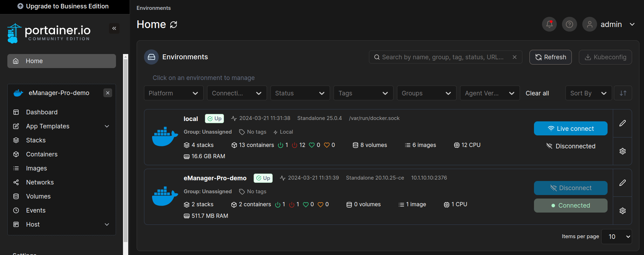Clear the environment search field
This screenshot has width=644, height=255.
tap(514, 57)
